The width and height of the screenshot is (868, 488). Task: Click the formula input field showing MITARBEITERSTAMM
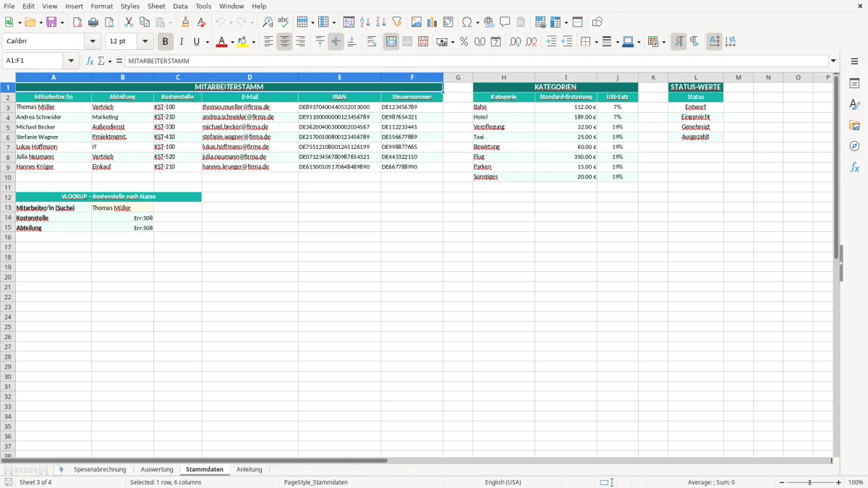click(477, 61)
